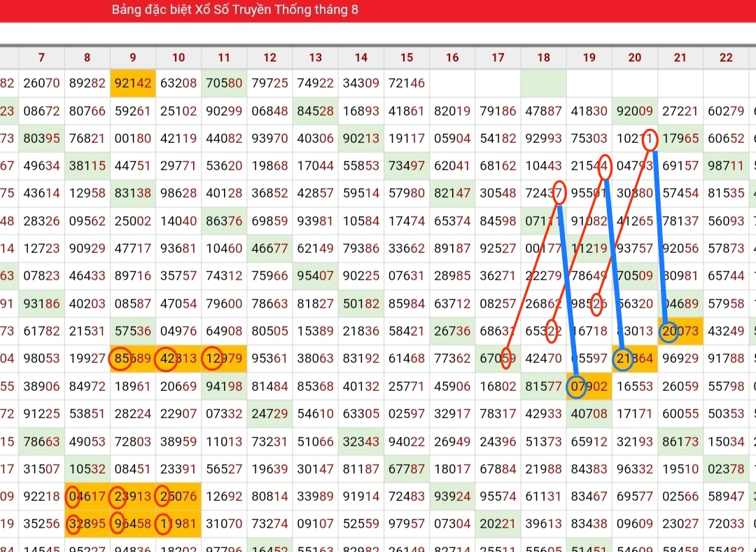
Task: Select the green cell 70580
Action: pos(224,83)
